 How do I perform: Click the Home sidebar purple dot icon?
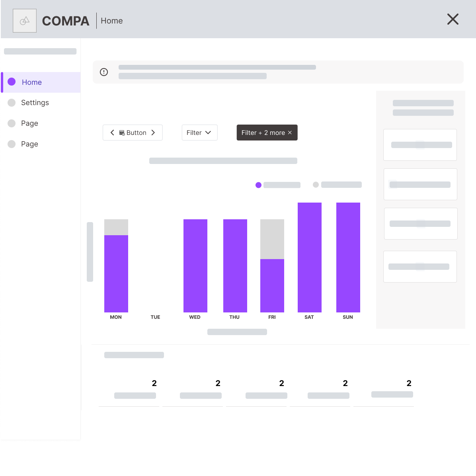[x=12, y=82]
